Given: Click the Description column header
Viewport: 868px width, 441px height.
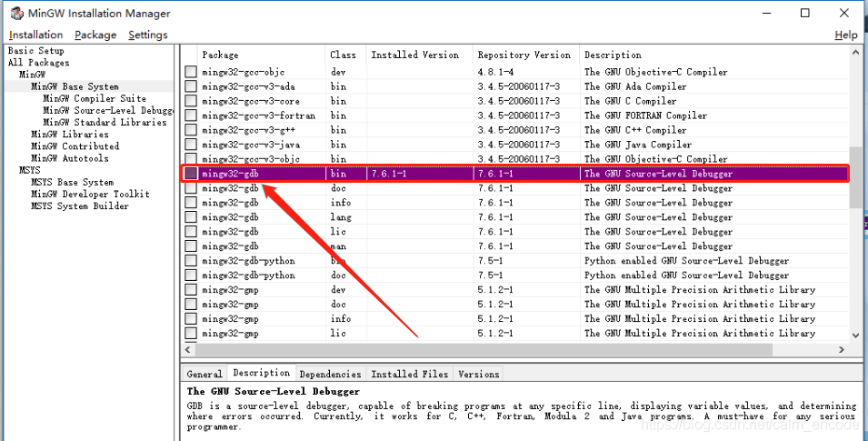Looking at the screenshot, I should pyautogui.click(x=714, y=55).
